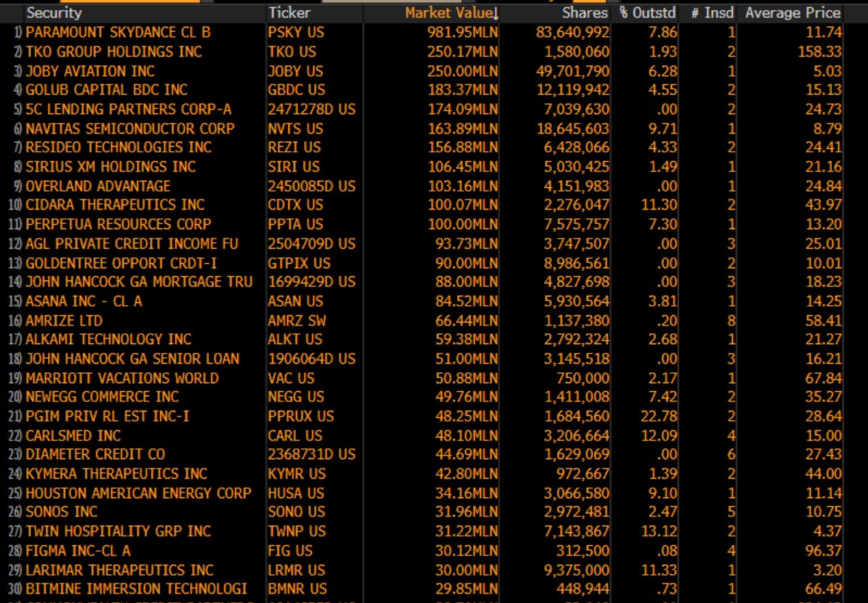Click the Average Price column header
This screenshot has width=868, height=603.
tap(793, 13)
